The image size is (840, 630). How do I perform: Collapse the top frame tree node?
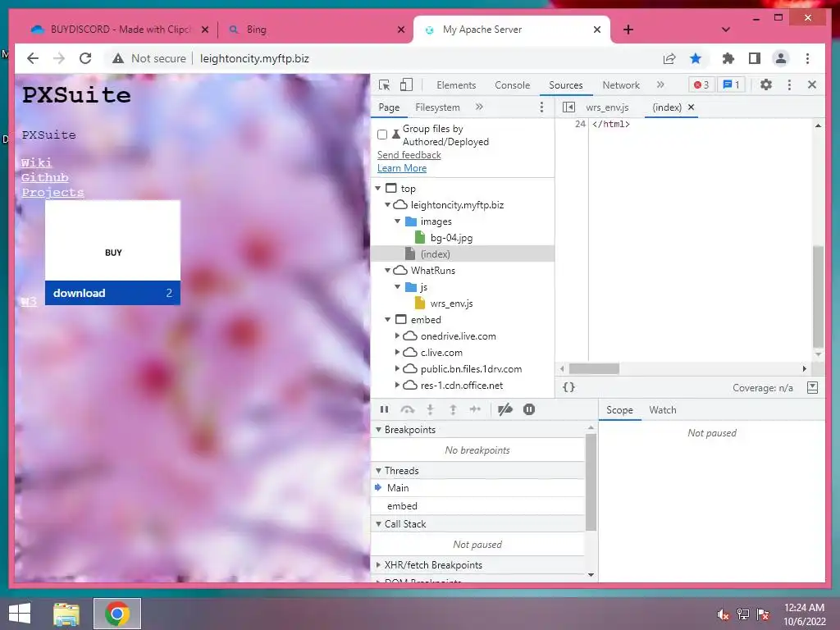point(378,189)
